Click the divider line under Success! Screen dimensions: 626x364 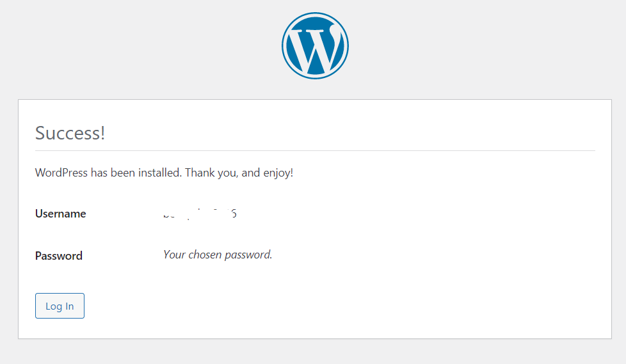tap(315, 150)
